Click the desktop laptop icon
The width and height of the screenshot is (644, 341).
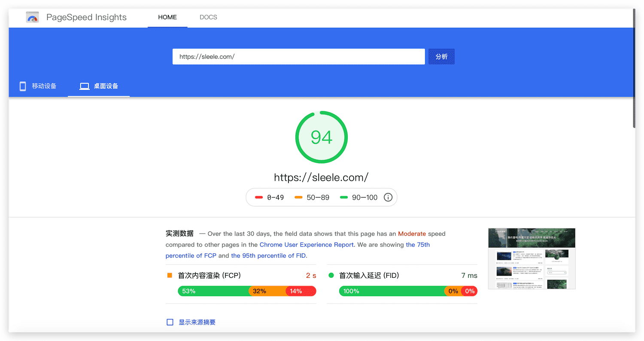point(85,86)
